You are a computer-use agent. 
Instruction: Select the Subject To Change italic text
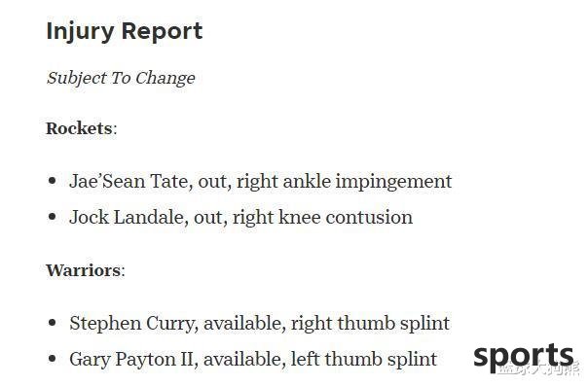121,78
